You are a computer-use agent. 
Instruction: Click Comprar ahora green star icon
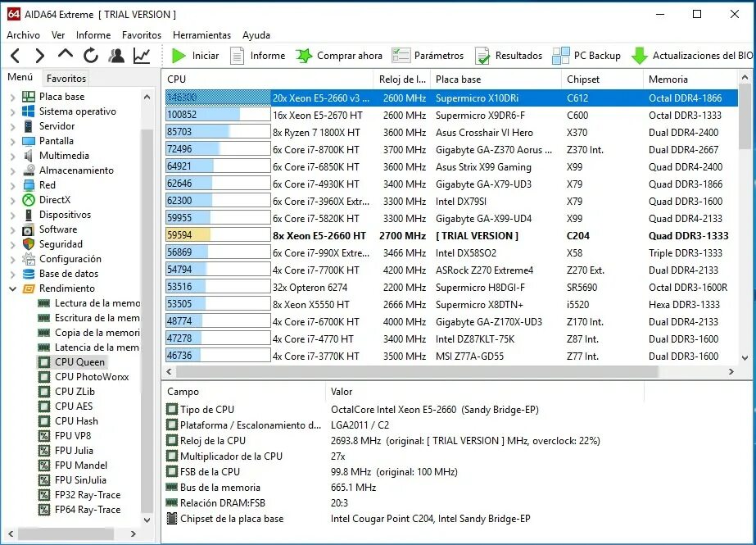(304, 56)
